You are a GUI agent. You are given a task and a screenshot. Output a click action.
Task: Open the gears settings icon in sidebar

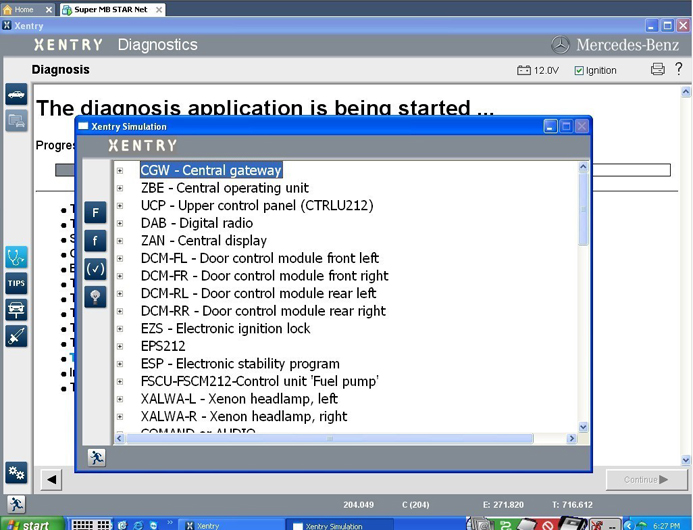[16, 473]
